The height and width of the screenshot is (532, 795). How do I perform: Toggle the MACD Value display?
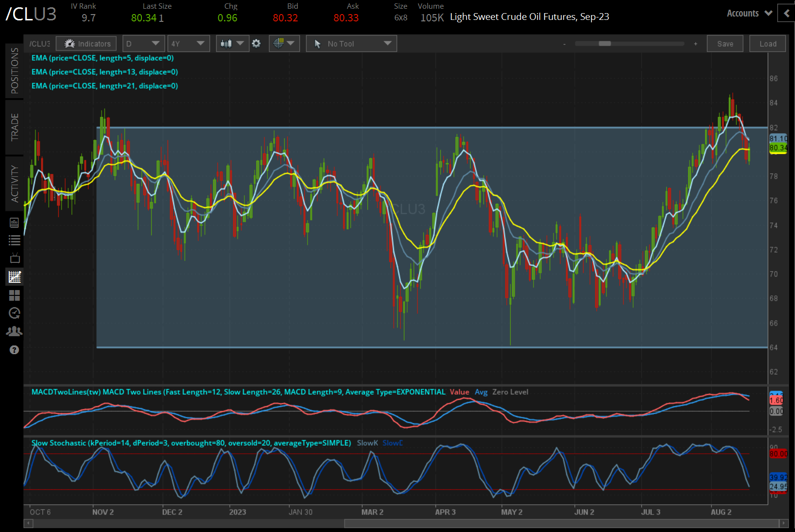click(x=459, y=392)
